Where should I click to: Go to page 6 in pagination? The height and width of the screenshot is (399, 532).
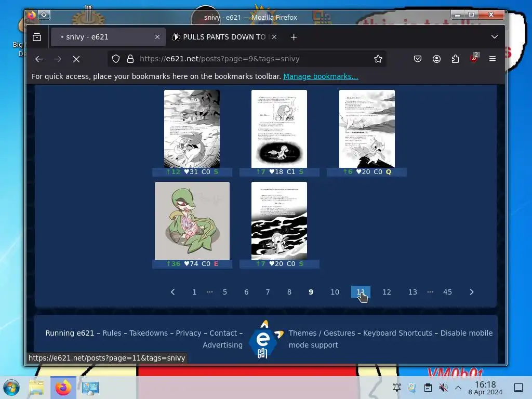click(246, 292)
